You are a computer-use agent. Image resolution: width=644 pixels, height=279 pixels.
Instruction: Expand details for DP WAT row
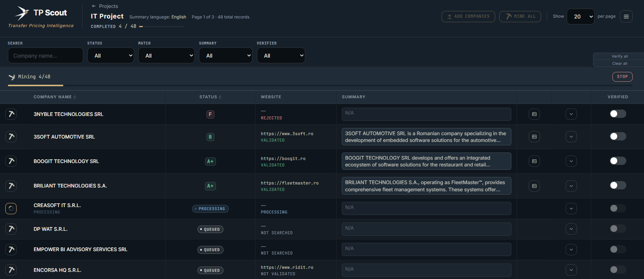tap(571, 229)
